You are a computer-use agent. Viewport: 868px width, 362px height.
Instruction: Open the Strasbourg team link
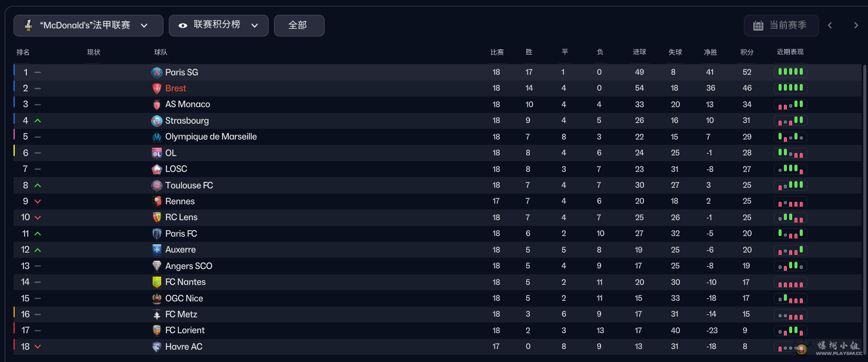point(187,121)
